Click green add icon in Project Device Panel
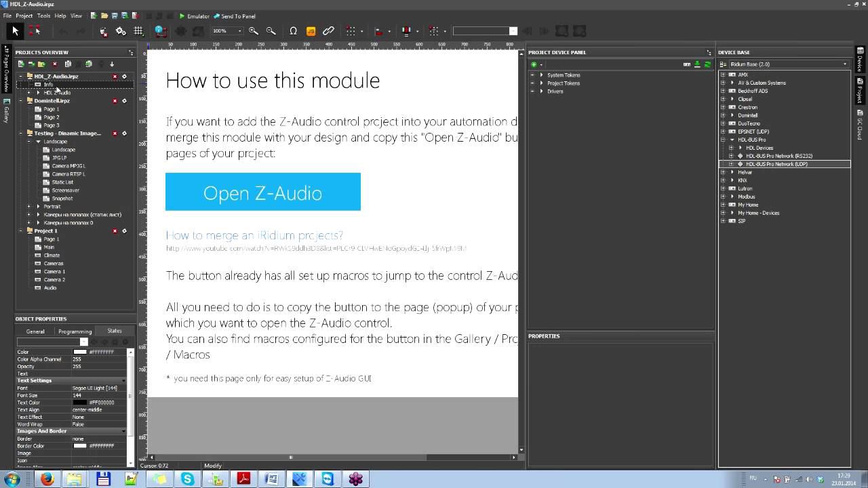Screen dimensions: 868x488 click(x=534, y=64)
